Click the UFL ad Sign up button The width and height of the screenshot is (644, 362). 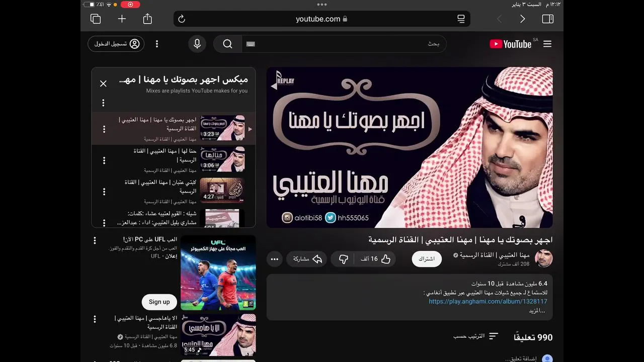pos(159,302)
